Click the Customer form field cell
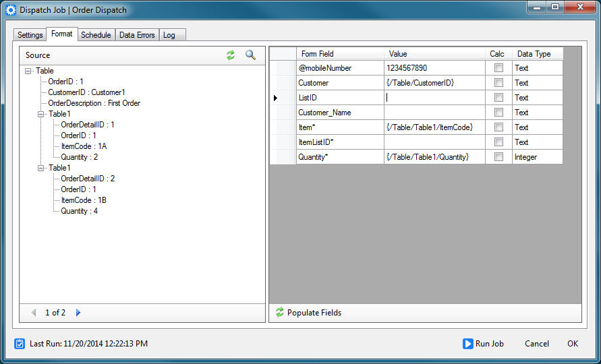This screenshot has height=364, width=601. pos(340,83)
